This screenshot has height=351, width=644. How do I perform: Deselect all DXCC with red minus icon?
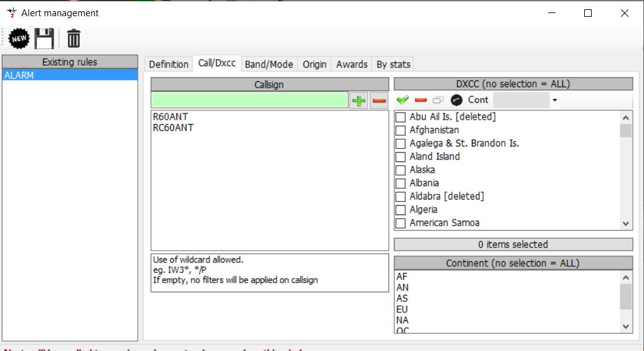click(421, 100)
